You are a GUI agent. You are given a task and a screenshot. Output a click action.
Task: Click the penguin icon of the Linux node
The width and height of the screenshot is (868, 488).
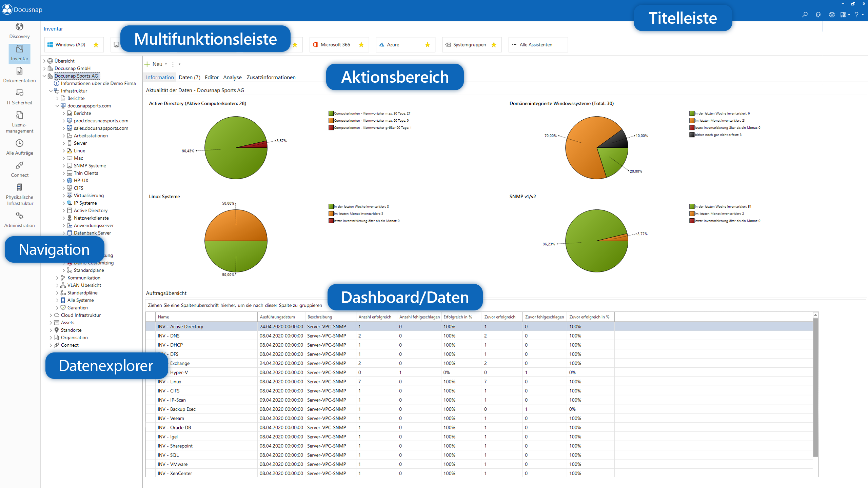pos(70,151)
